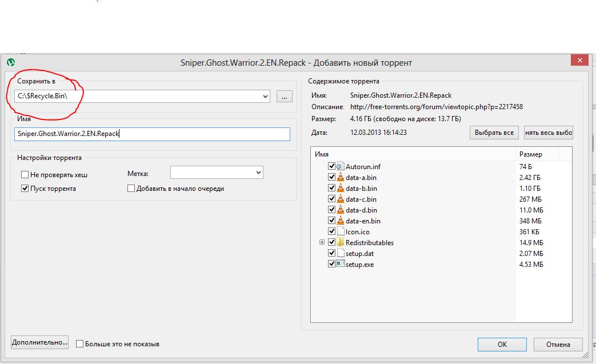Click the uTorrent logo icon in title bar
This screenshot has width=596, height=364.
[11, 62]
